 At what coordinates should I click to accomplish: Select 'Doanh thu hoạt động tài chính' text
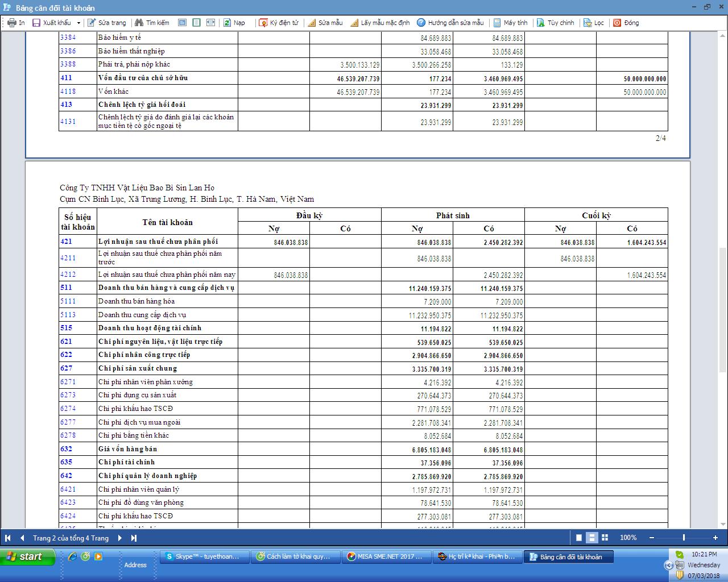[x=150, y=328]
